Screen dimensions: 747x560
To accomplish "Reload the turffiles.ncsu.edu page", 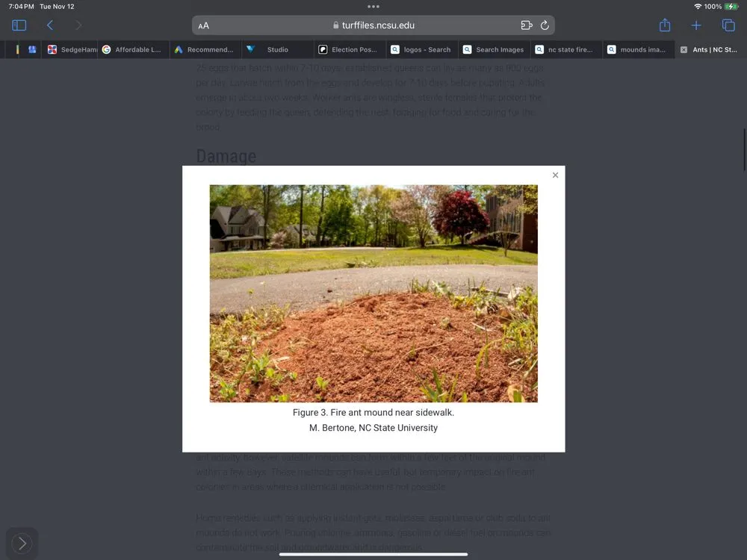I will (545, 25).
